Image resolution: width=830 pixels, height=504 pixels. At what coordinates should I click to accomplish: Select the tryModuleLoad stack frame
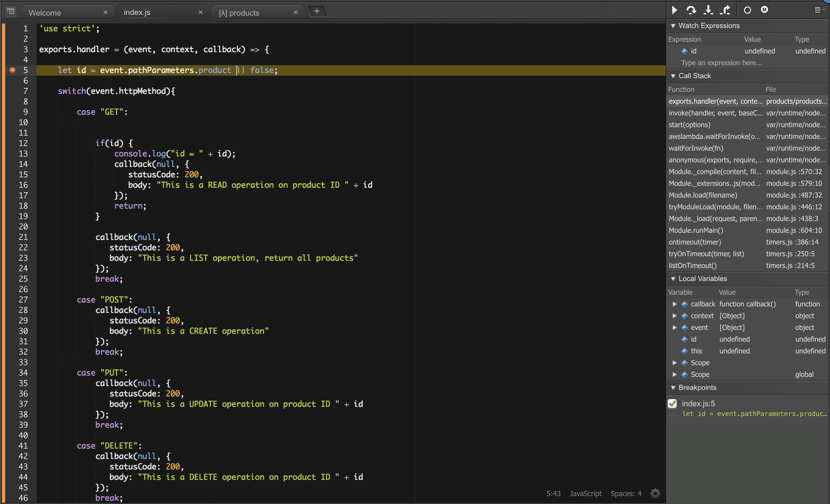point(747,207)
